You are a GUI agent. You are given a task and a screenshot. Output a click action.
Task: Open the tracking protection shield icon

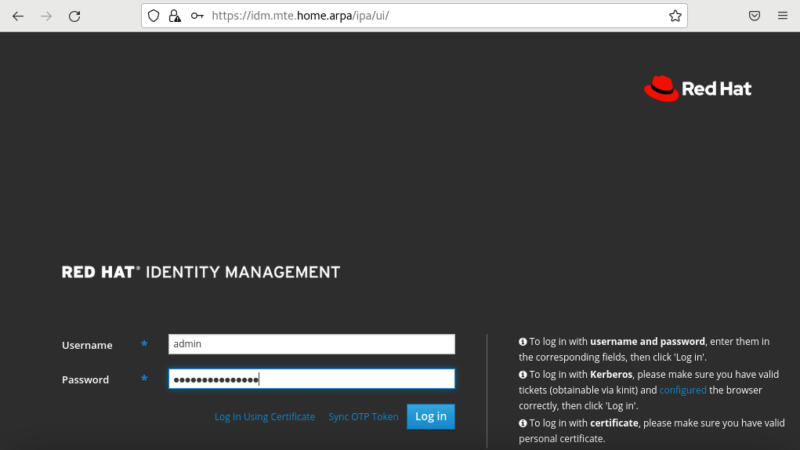pos(154,16)
